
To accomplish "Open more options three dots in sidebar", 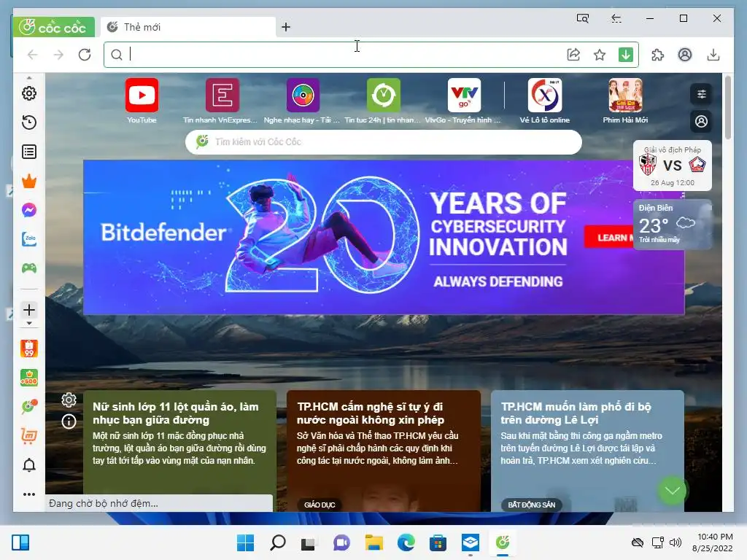I will pos(29,494).
